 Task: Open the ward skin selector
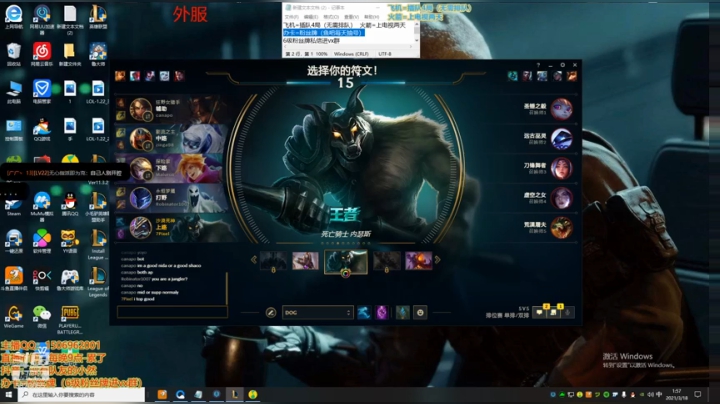point(403,313)
